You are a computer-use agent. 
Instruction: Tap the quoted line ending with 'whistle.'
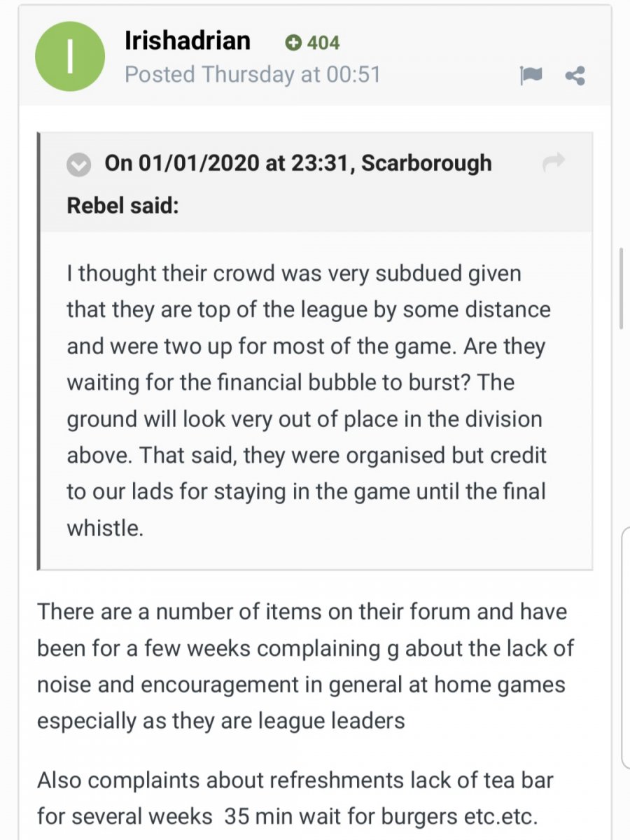[x=105, y=528]
